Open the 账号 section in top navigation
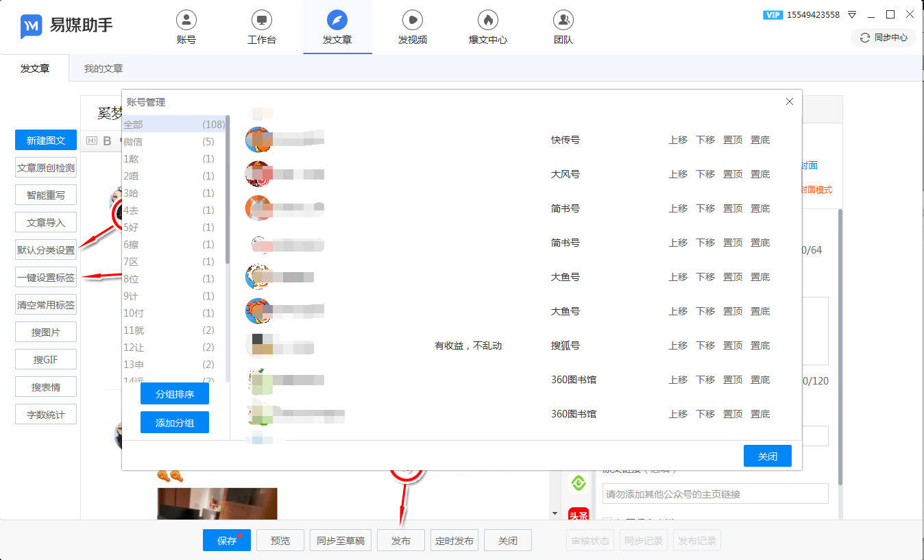 pos(186,27)
